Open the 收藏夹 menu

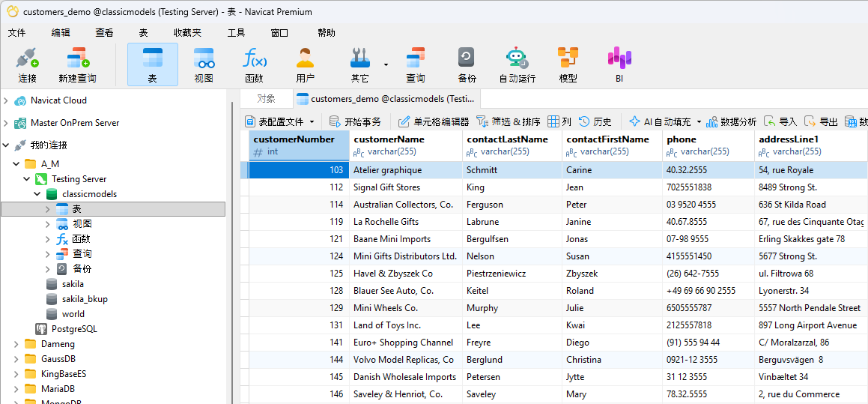pyautogui.click(x=187, y=33)
